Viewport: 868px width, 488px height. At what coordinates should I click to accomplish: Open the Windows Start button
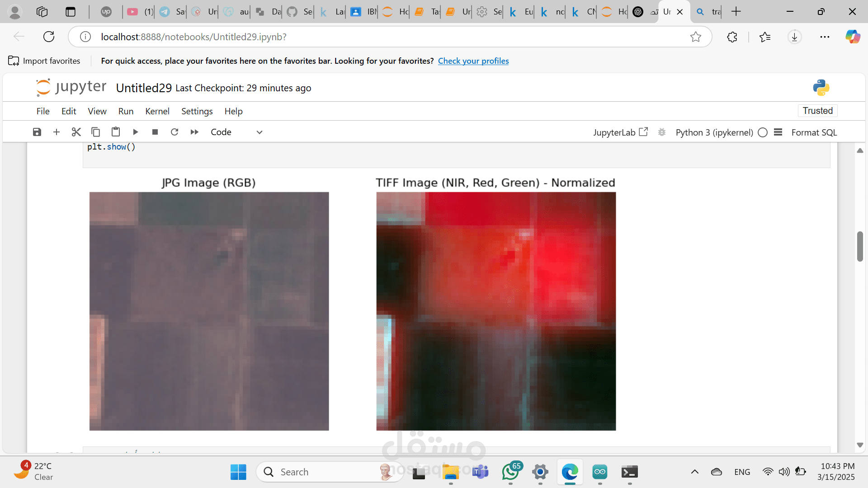238,472
